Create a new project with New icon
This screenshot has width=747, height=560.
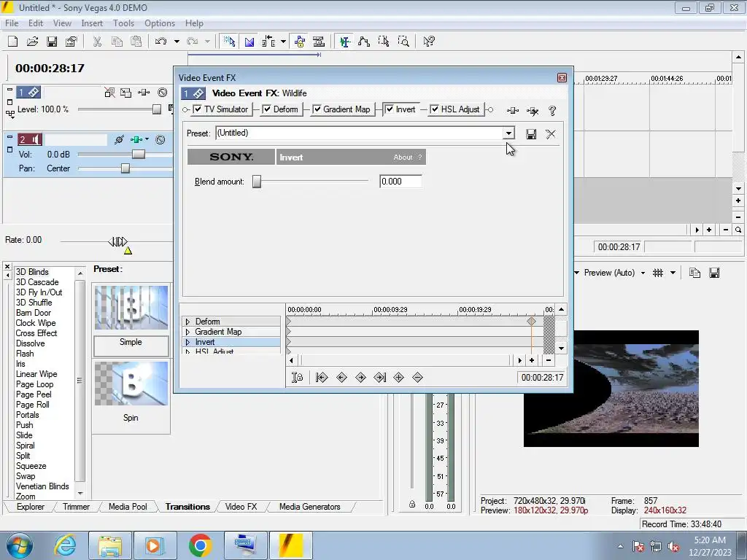point(13,42)
